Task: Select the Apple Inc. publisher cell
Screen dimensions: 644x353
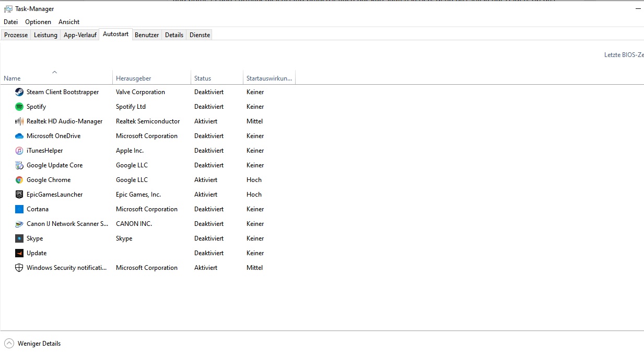Action: point(130,151)
